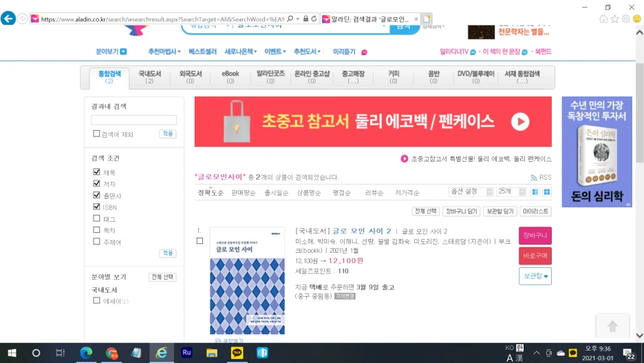Check the 목차 search condition

96,230
